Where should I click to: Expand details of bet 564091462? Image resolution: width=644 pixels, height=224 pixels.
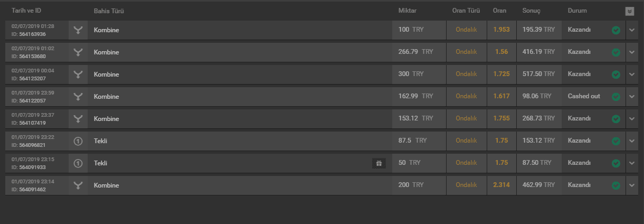tap(632, 185)
